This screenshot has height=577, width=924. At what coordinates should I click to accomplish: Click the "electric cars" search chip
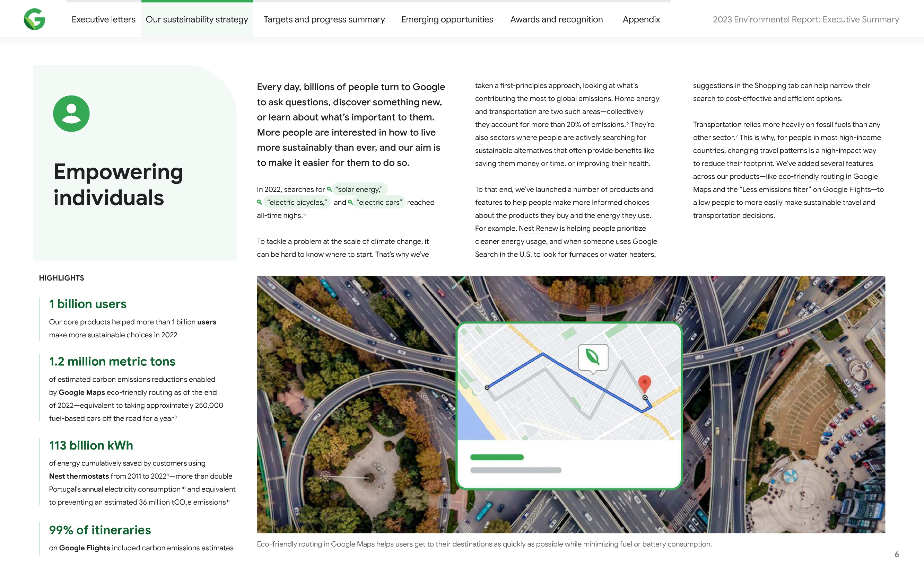coord(379,202)
